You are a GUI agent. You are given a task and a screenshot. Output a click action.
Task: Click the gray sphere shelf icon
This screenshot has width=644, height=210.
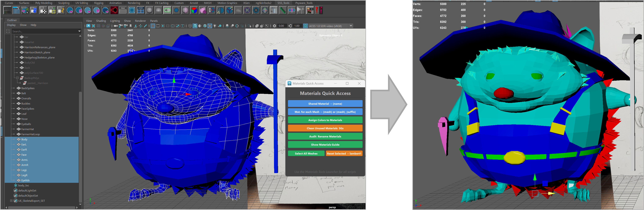(150, 10)
